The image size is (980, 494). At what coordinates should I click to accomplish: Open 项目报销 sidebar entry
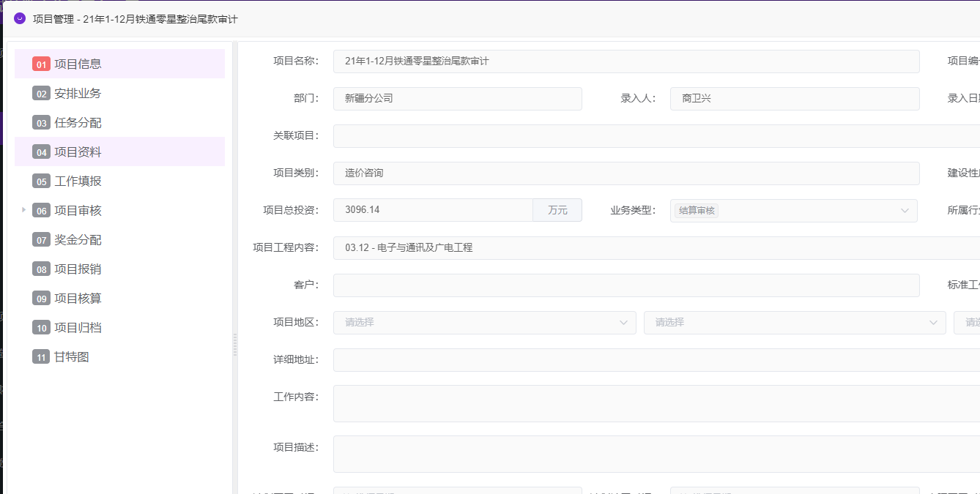pyautogui.click(x=78, y=269)
